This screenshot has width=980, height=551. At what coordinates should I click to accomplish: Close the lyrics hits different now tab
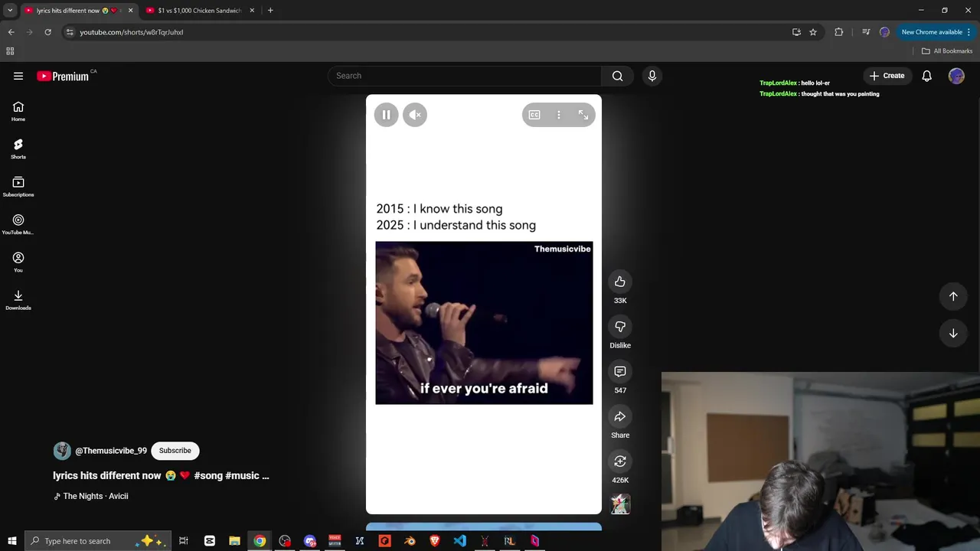(x=130, y=11)
